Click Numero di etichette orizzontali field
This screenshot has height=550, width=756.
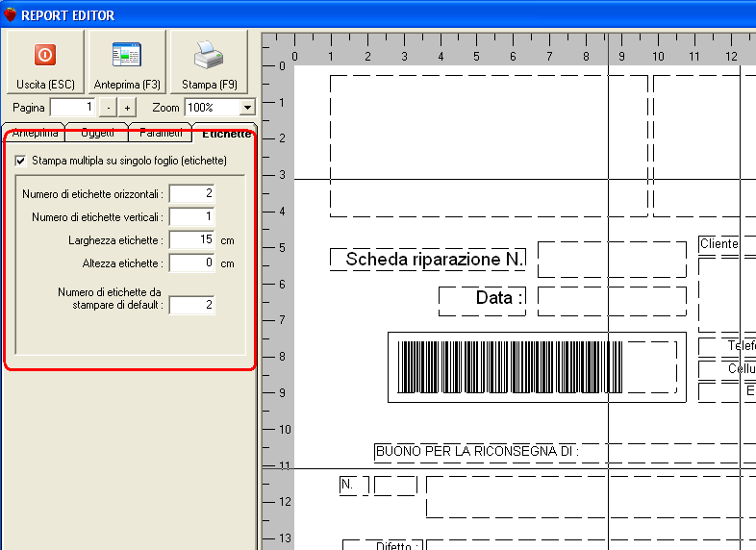[x=192, y=194]
